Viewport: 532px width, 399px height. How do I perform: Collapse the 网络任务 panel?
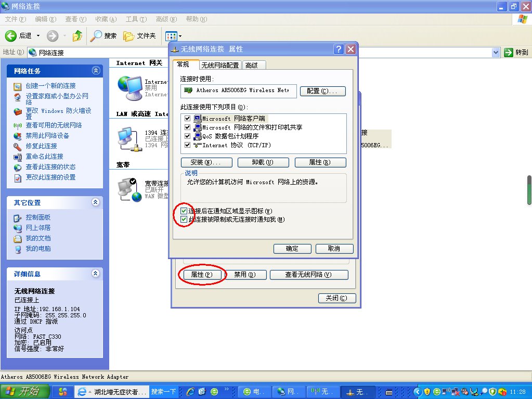pos(96,71)
